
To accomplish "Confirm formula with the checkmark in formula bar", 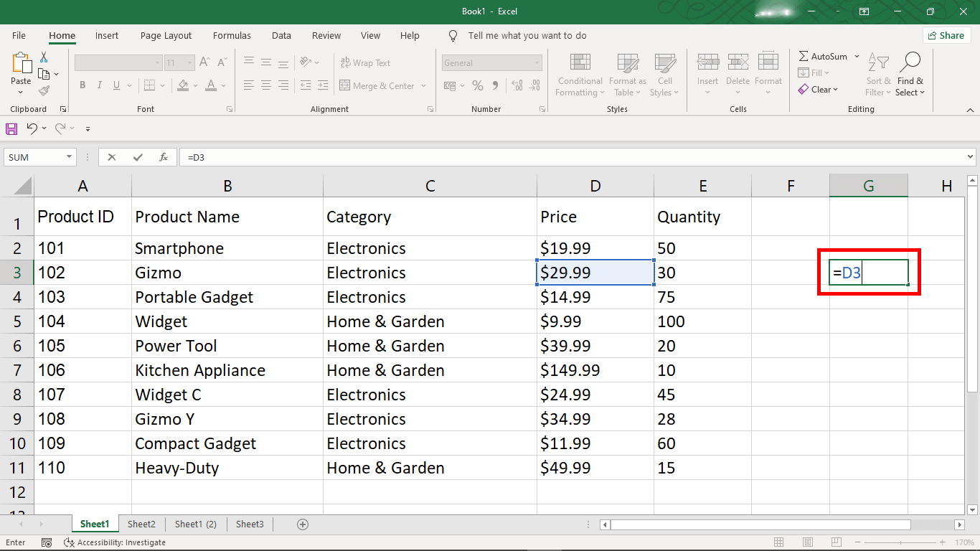I will point(136,156).
